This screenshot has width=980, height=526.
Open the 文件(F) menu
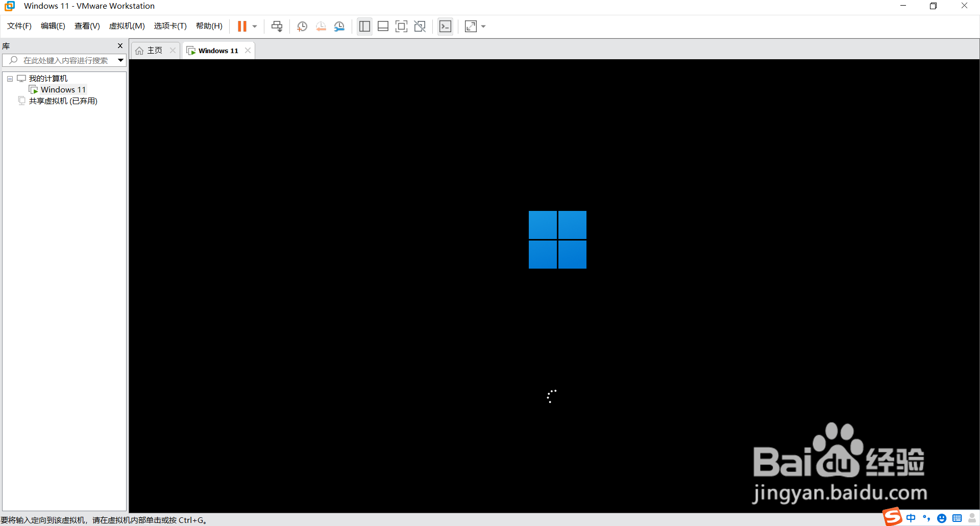point(19,26)
